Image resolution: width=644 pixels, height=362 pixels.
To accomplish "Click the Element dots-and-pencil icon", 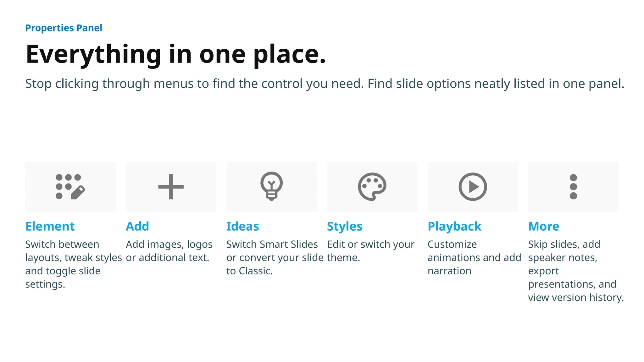I will coord(70,187).
